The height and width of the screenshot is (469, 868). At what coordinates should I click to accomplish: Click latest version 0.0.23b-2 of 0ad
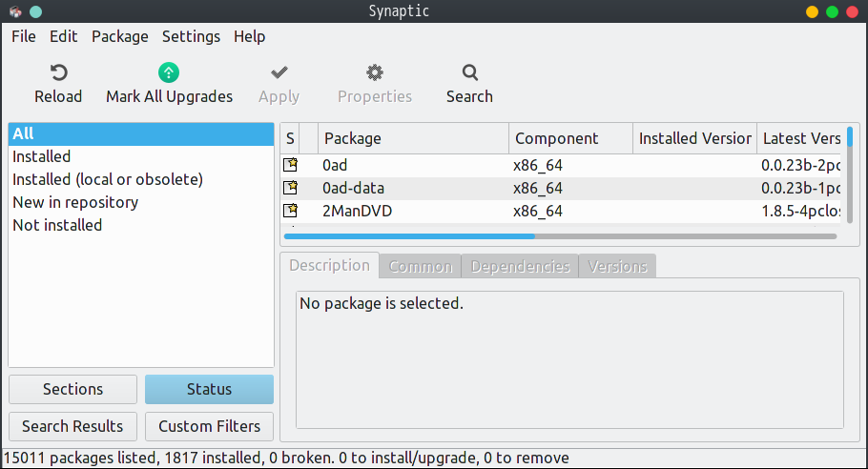click(800, 165)
